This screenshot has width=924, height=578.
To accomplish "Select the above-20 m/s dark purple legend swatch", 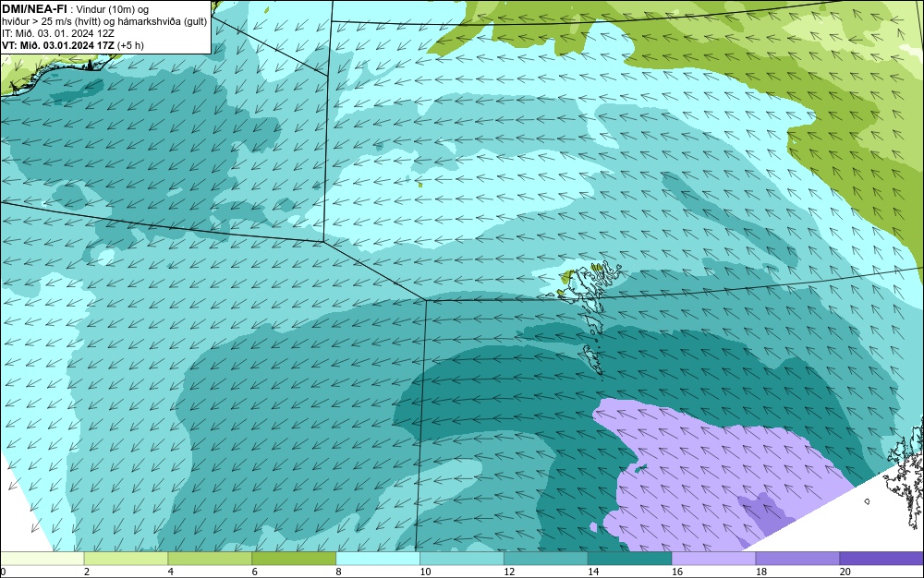I will 881,559.
